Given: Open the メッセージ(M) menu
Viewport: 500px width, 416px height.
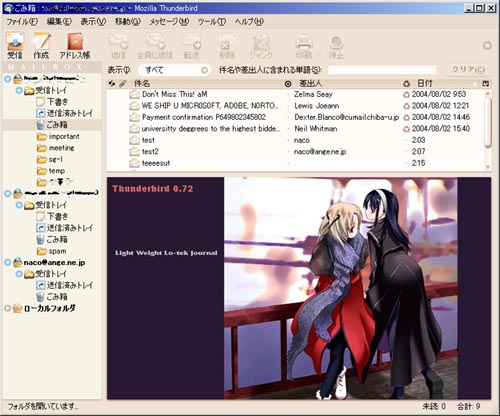Looking at the screenshot, I should 169,22.
